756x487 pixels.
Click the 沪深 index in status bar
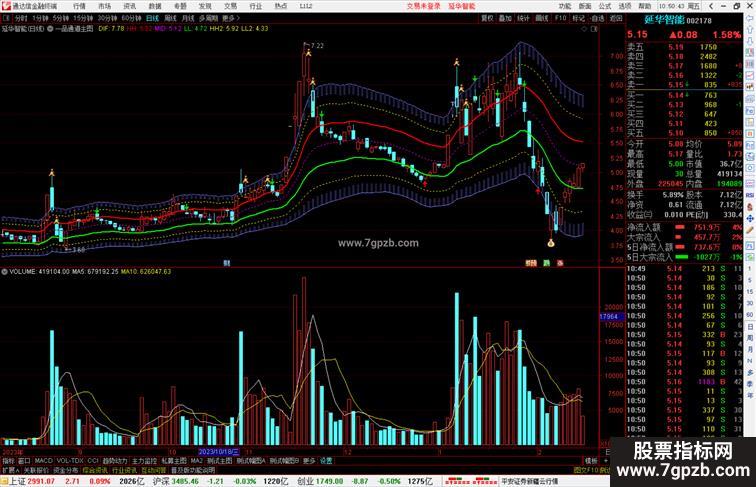[161, 481]
